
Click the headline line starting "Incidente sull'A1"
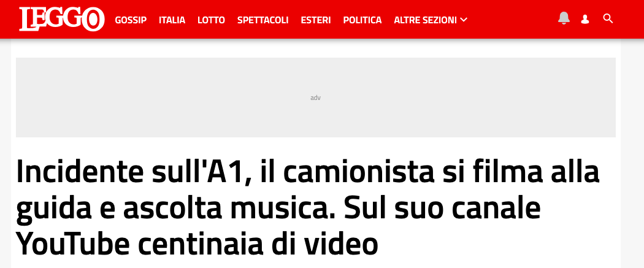[308, 174]
